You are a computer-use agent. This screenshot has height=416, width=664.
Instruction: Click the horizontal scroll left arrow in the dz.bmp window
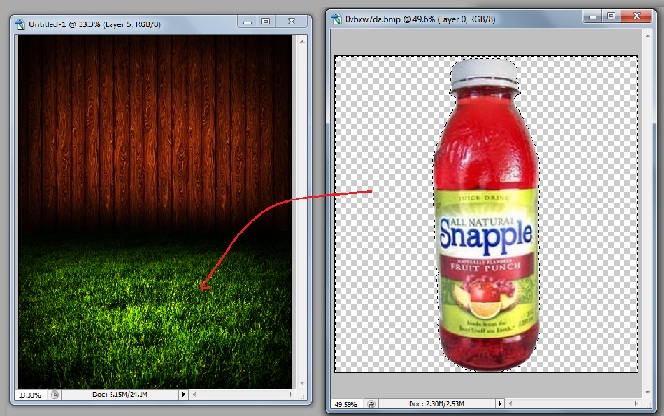(511, 404)
